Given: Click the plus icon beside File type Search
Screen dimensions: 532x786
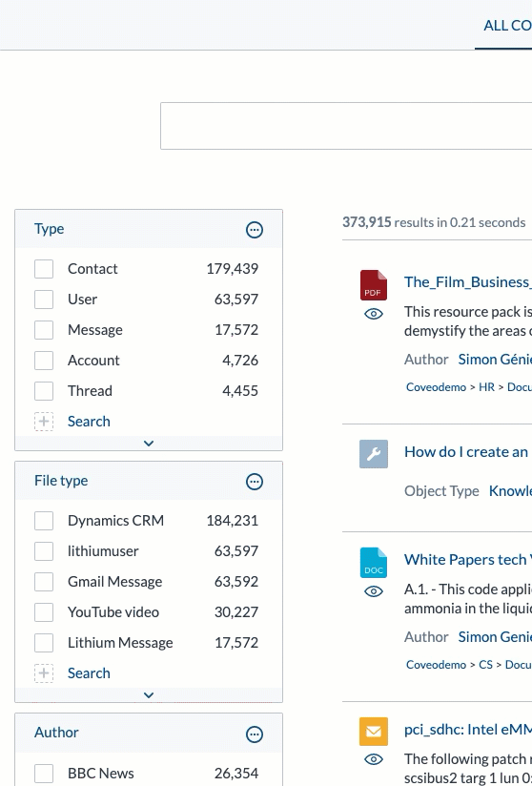Looking at the screenshot, I should [x=44, y=672].
